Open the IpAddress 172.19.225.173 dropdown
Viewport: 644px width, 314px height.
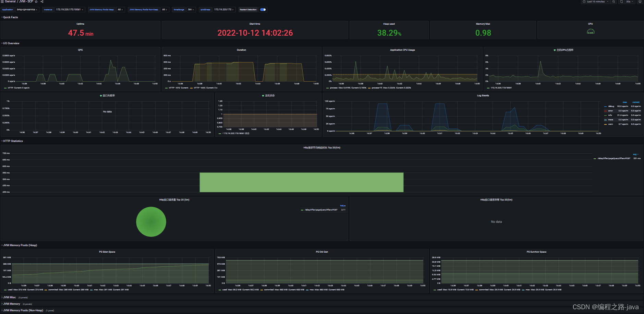tap(224, 10)
